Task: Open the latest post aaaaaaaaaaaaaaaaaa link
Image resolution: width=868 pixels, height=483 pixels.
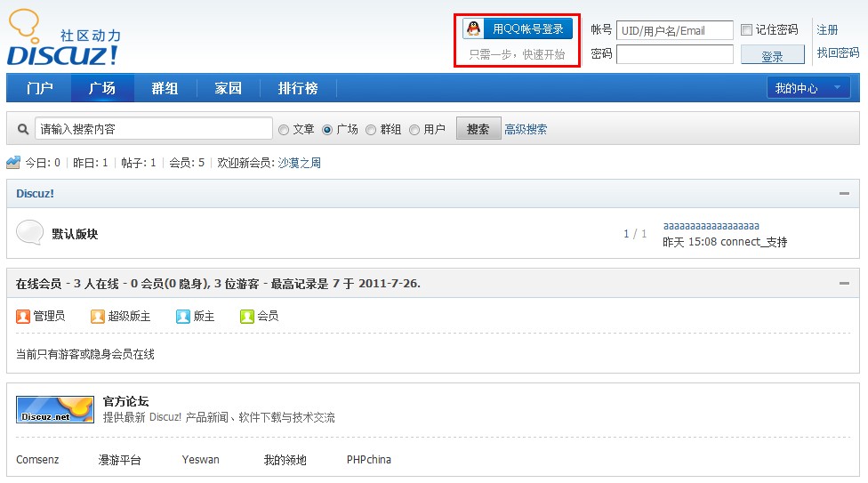Action: pyautogui.click(x=711, y=226)
